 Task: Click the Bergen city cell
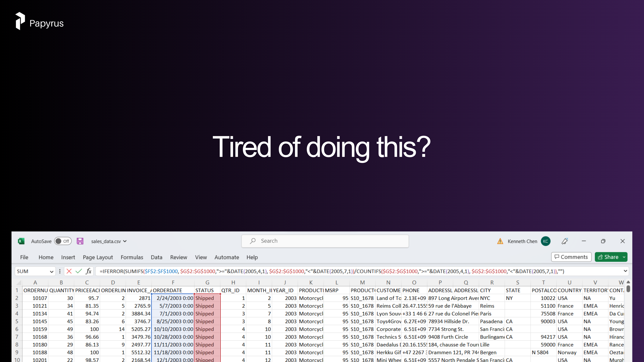coord(492,352)
